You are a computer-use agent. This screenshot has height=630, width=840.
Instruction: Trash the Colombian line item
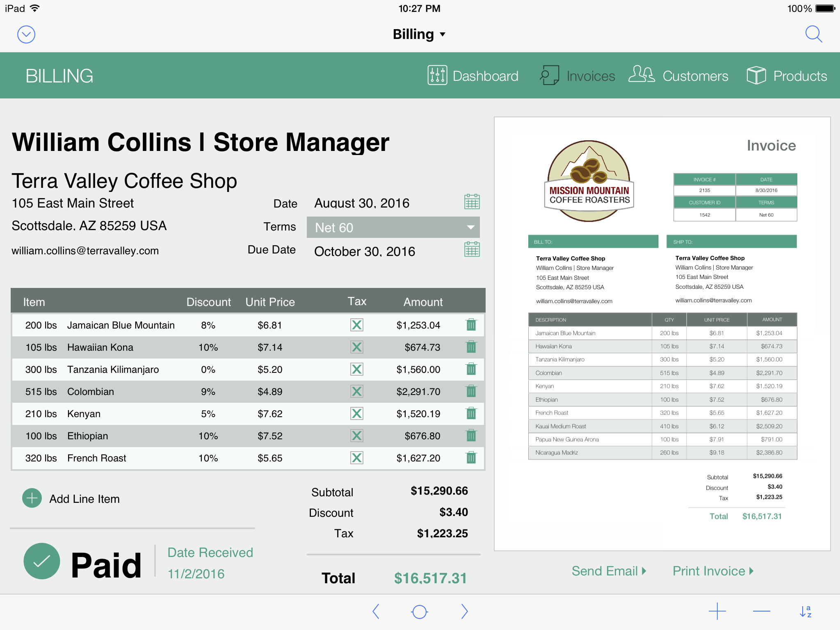471,391
